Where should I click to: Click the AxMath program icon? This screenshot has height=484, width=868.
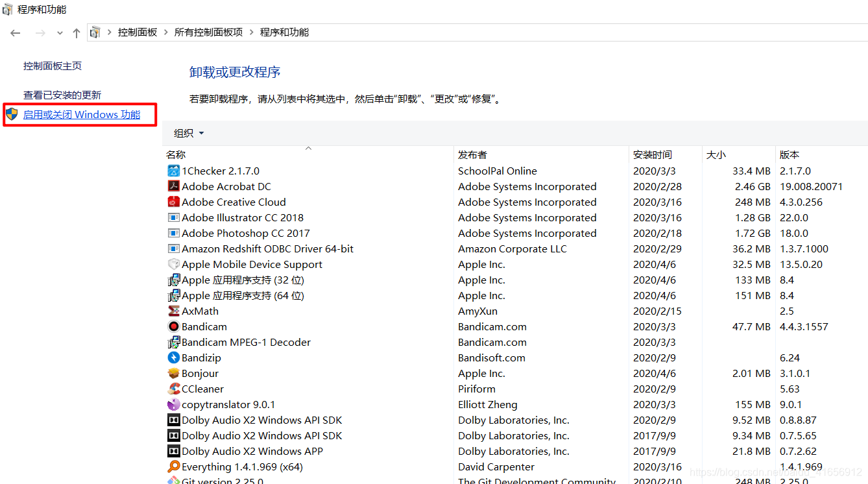point(173,311)
